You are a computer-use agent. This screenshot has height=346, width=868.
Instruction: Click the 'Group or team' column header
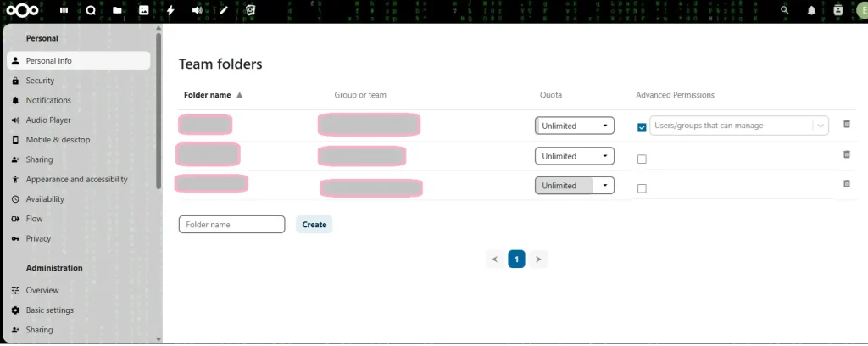[360, 95]
